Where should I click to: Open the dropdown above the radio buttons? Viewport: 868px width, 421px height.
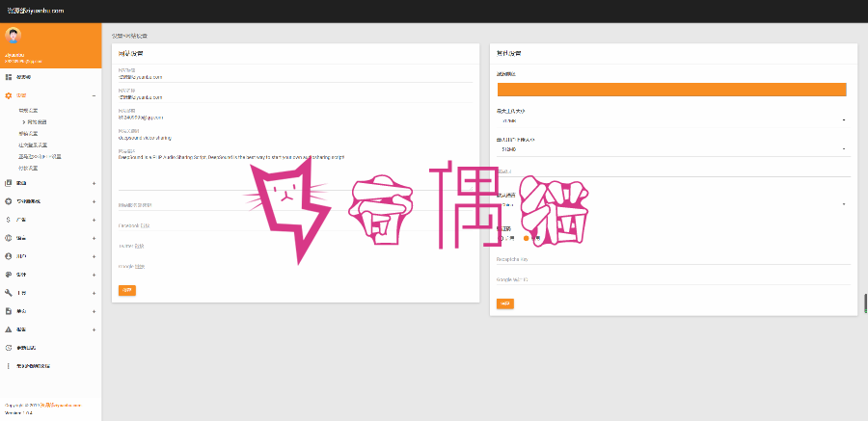673,204
